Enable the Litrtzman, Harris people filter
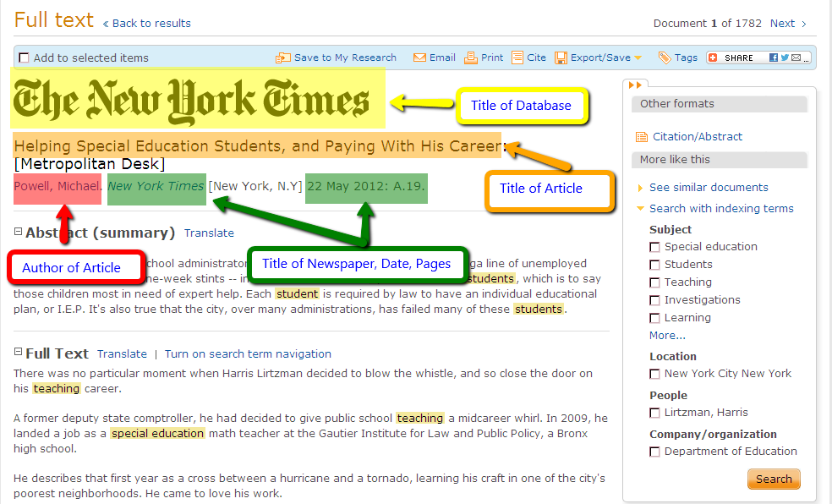 point(654,412)
